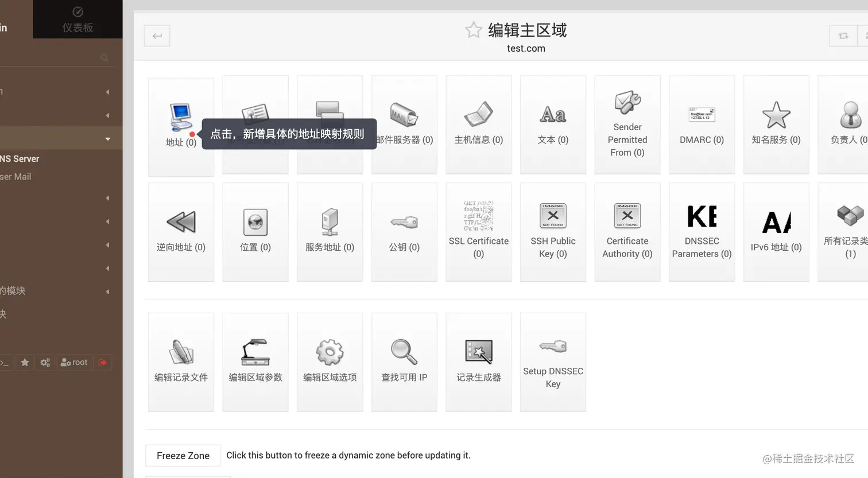
Task: Switch to the 仪表板 dashboard tab
Action: coord(77,19)
